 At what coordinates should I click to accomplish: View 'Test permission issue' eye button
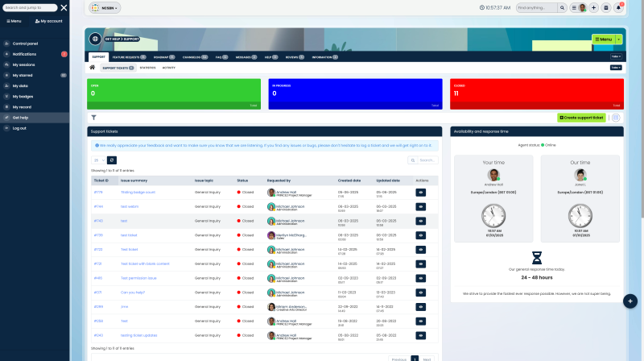(420, 278)
